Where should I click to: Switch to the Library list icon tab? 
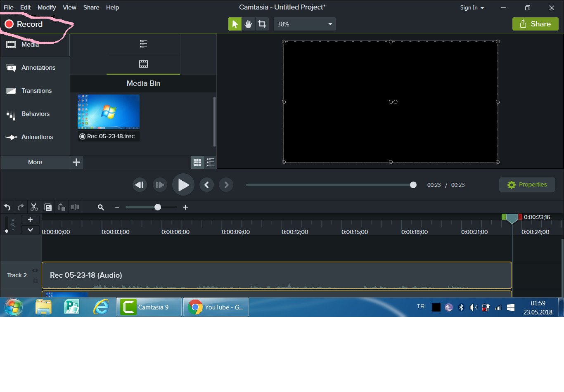[x=143, y=44]
